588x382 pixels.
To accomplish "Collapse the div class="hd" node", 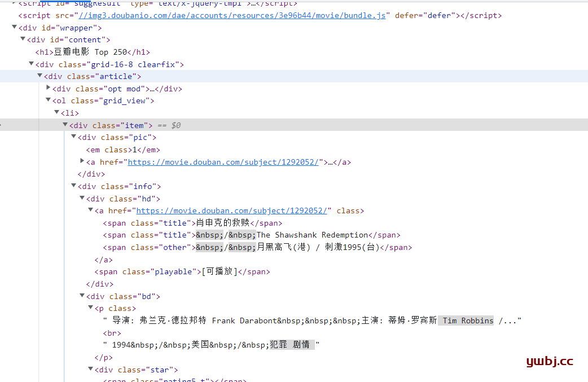I will pos(82,198).
